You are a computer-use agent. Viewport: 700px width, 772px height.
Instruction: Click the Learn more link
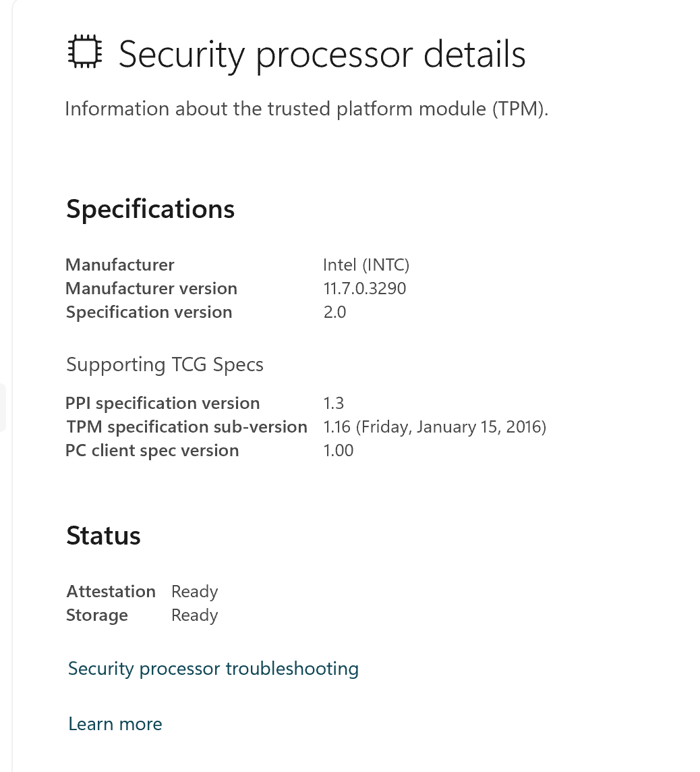coord(115,724)
